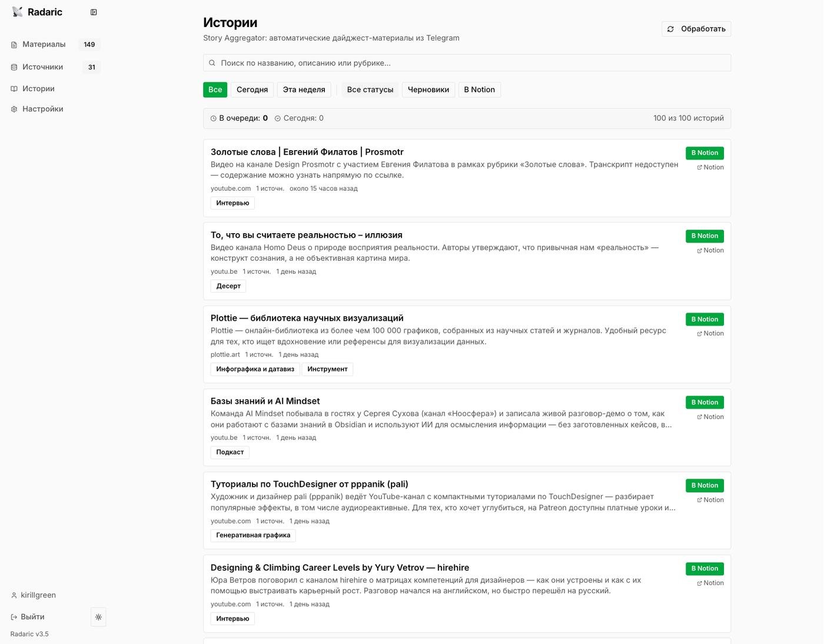Click the Radaric logo icon
824x644 pixels.
point(18,12)
